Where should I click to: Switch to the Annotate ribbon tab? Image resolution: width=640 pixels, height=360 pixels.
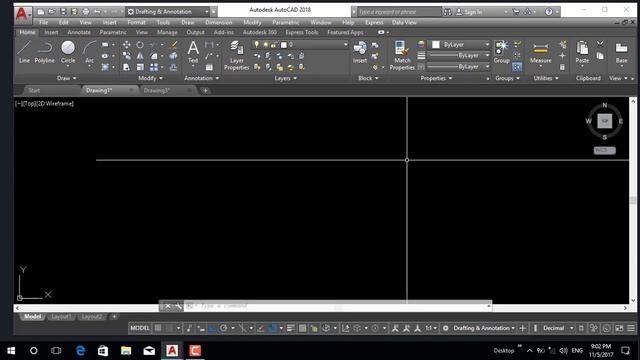(79, 32)
